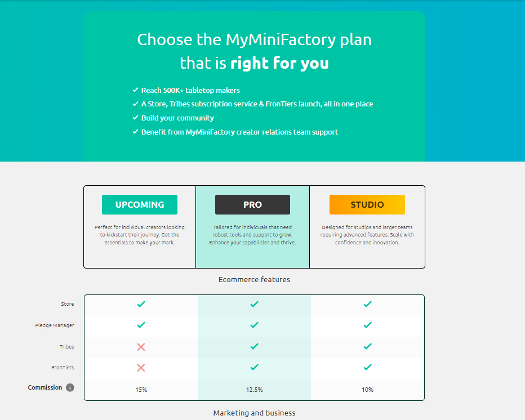Click the Pledge Manager row label

(x=55, y=325)
